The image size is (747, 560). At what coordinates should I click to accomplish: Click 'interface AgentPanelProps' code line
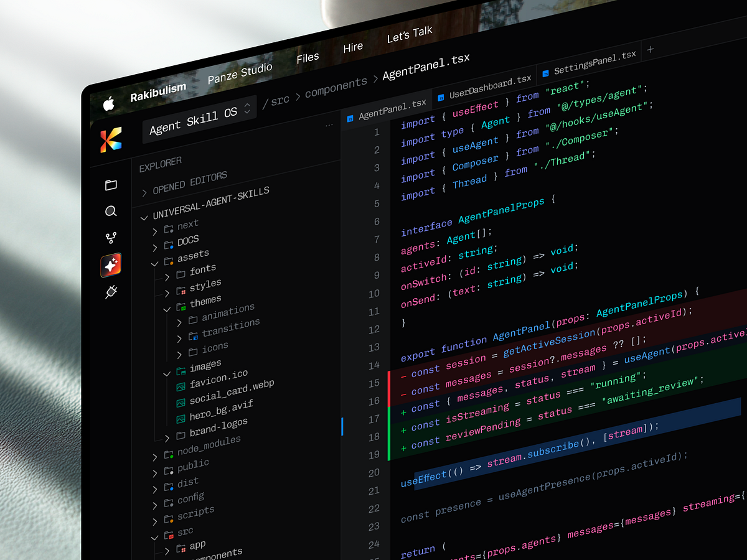[478, 216]
